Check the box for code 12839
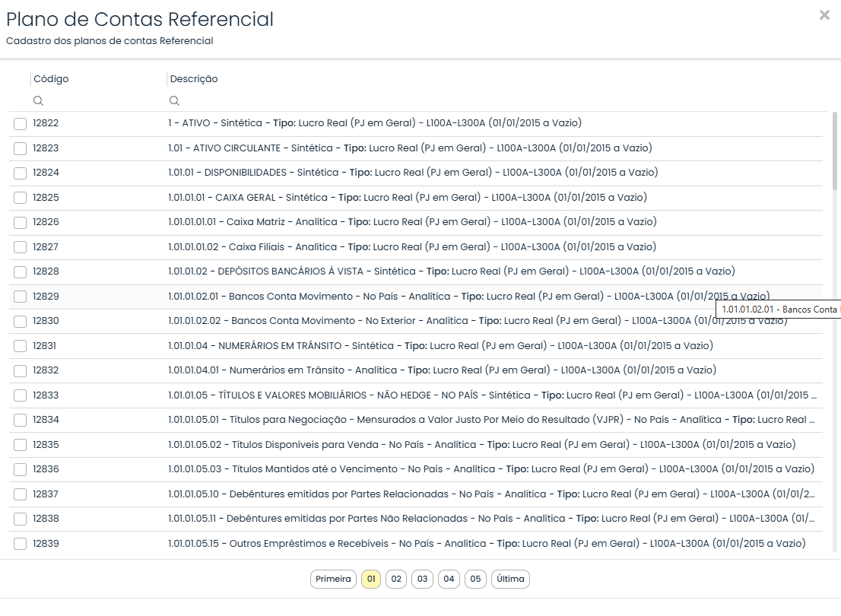 click(x=21, y=544)
